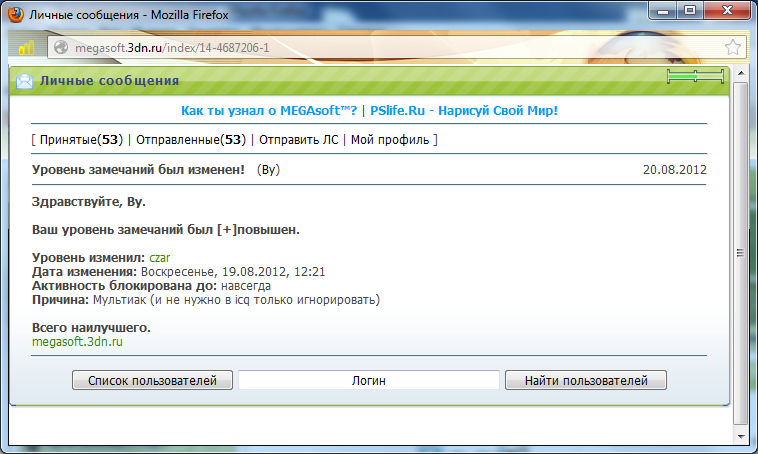
Task: Click the scrollbar down arrow
Action: pos(741,436)
